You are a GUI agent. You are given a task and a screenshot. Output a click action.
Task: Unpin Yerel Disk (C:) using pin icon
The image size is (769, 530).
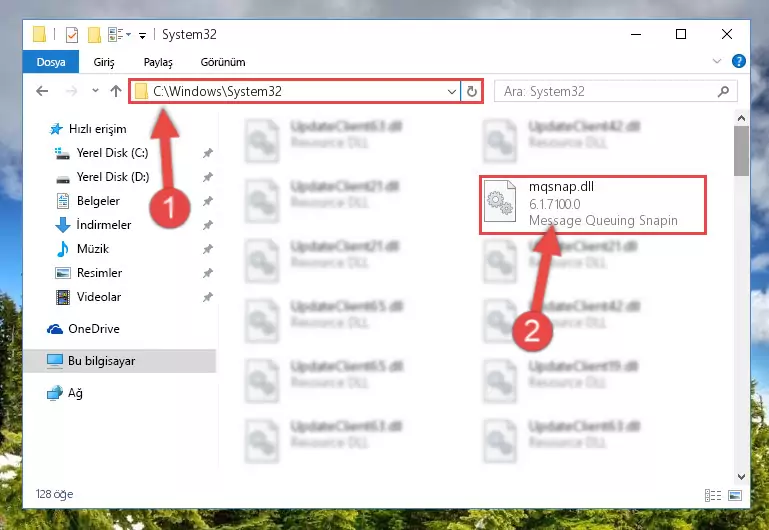tap(208, 153)
